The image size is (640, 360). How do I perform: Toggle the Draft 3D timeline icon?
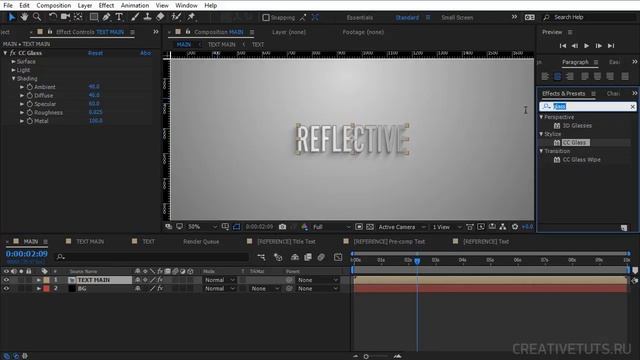(x=278, y=257)
